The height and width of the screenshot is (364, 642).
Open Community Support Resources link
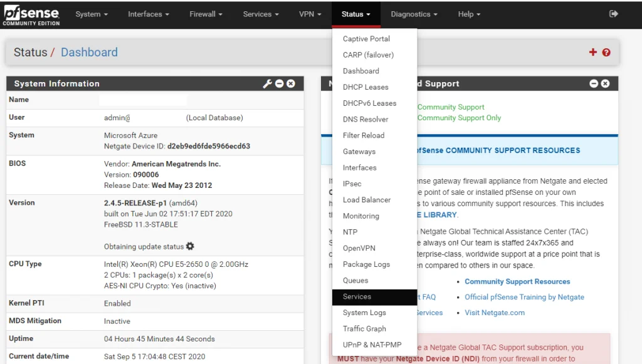(x=517, y=281)
